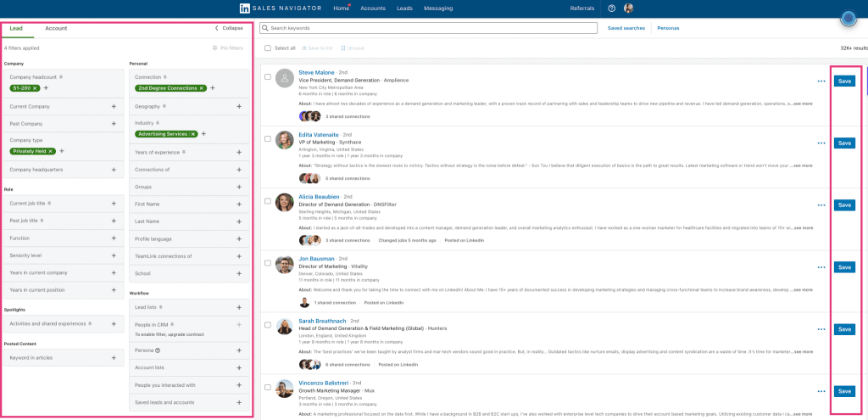Switch to the Lead tab
The image size is (868, 420).
coord(16,28)
